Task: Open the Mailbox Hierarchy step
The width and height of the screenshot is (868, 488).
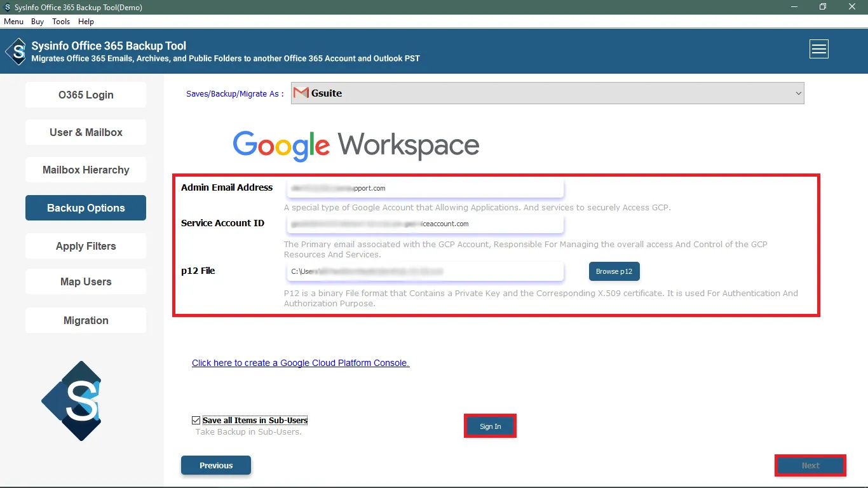Action: pos(86,170)
